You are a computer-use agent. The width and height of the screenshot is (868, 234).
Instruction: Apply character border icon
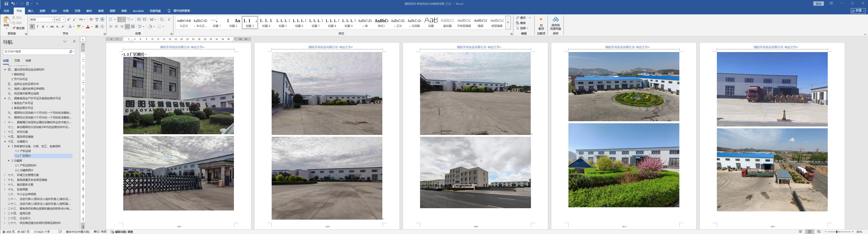[102, 19]
